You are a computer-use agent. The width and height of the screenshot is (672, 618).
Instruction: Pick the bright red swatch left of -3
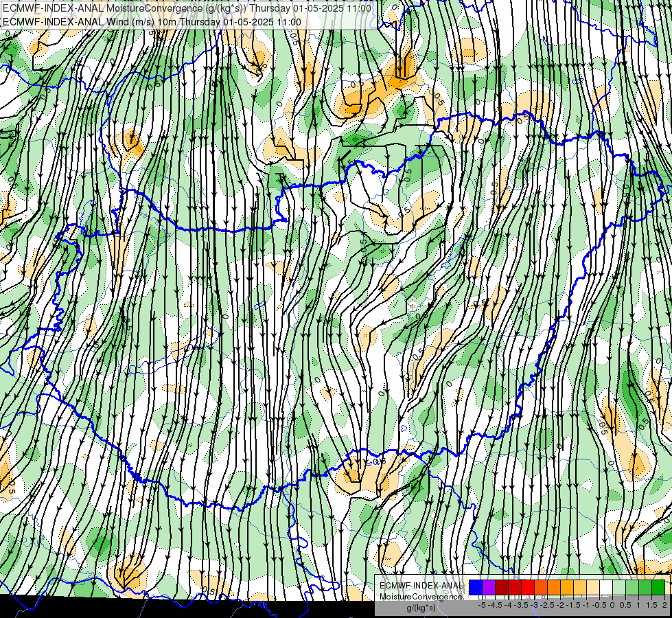(528, 587)
